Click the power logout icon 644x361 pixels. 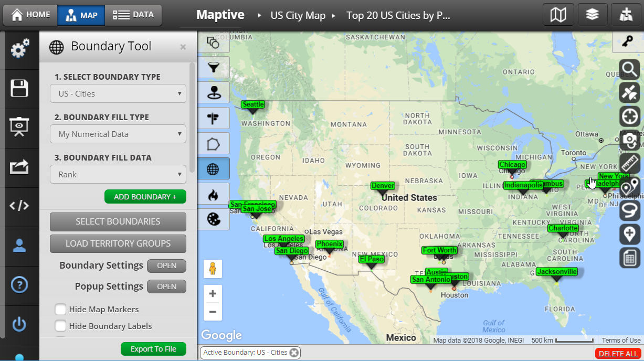click(20, 324)
